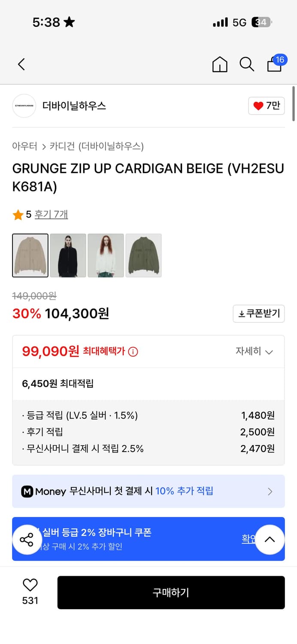This screenshot has width=297, height=644.
Task: Open 후기 7개 reviews link
Action: pyautogui.click(x=51, y=214)
